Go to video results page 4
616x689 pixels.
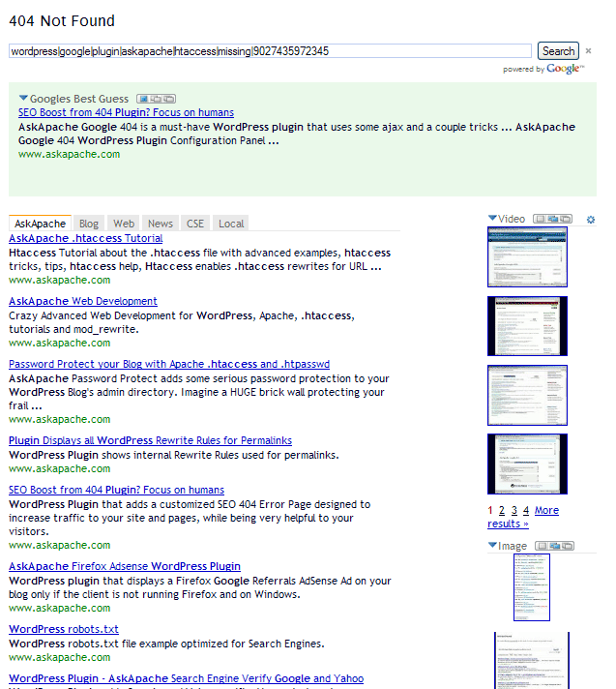click(x=526, y=510)
